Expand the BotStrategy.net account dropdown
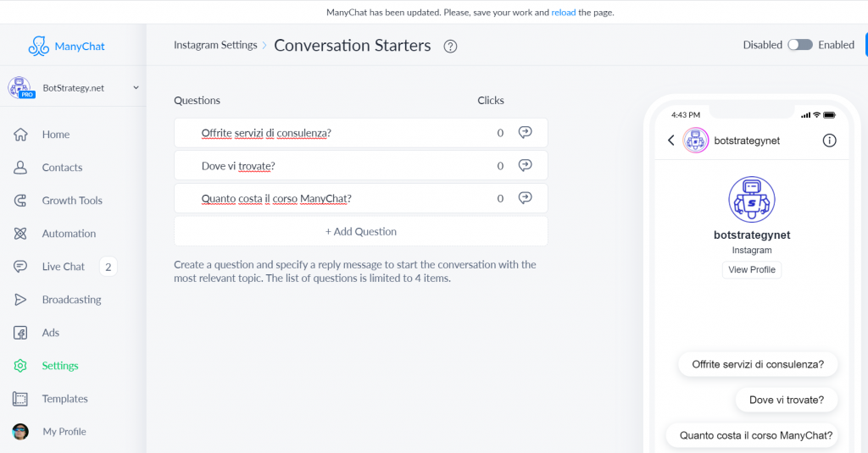The width and height of the screenshot is (868, 453). [136, 87]
